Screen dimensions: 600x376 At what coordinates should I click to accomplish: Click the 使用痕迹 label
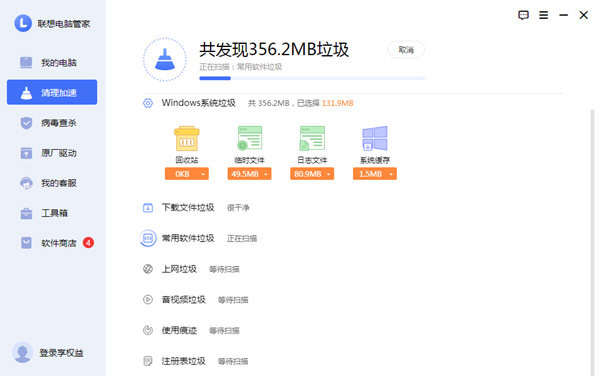179,330
